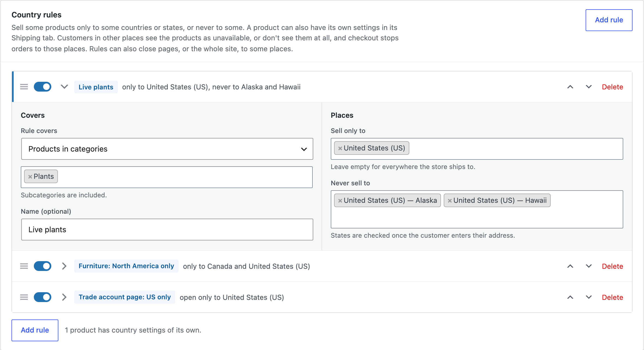Move Live plants rule down

click(589, 87)
